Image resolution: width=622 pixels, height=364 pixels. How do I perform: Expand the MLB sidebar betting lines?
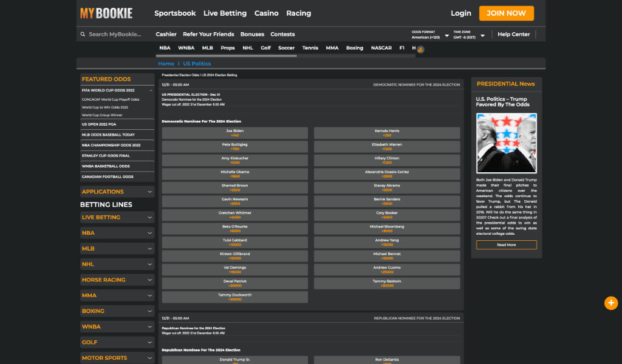pos(117,249)
